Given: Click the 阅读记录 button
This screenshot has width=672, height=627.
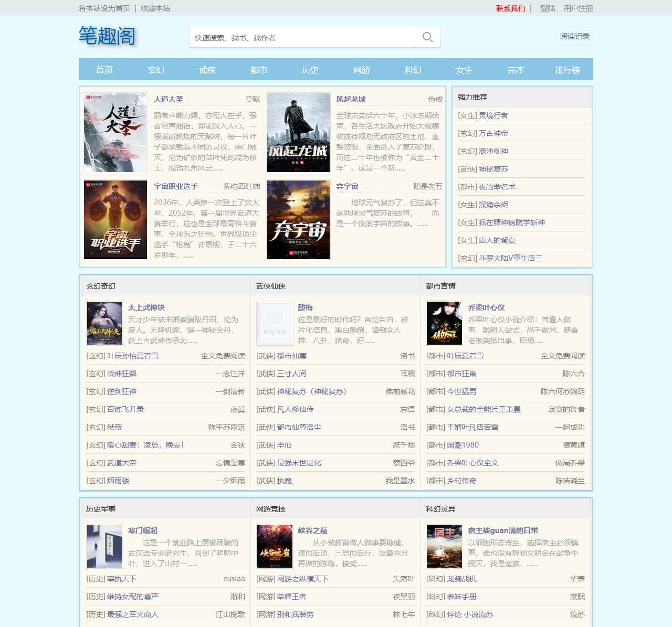Looking at the screenshot, I should click(x=574, y=36).
